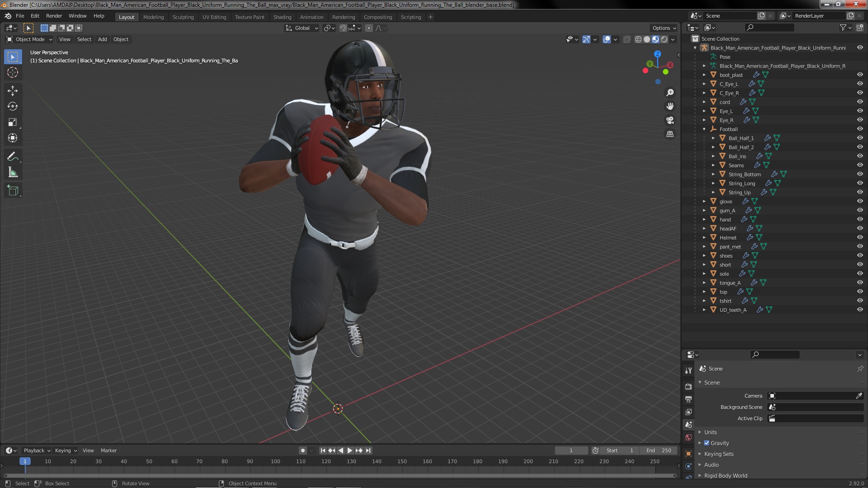Select the Scale tool
Screen dimensions: 868x488
tap(13, 122)
